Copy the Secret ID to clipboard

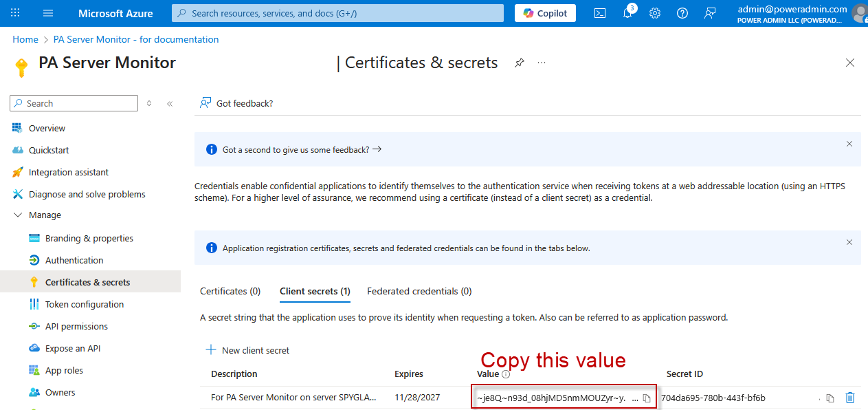pyautogui.click(x=830, y=398)
